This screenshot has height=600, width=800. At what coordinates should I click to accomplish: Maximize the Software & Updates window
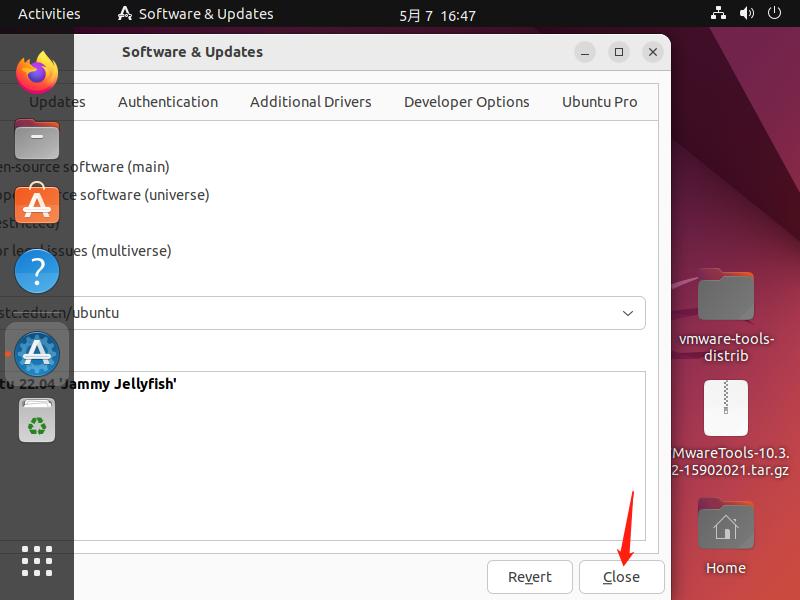pos(618,52)
